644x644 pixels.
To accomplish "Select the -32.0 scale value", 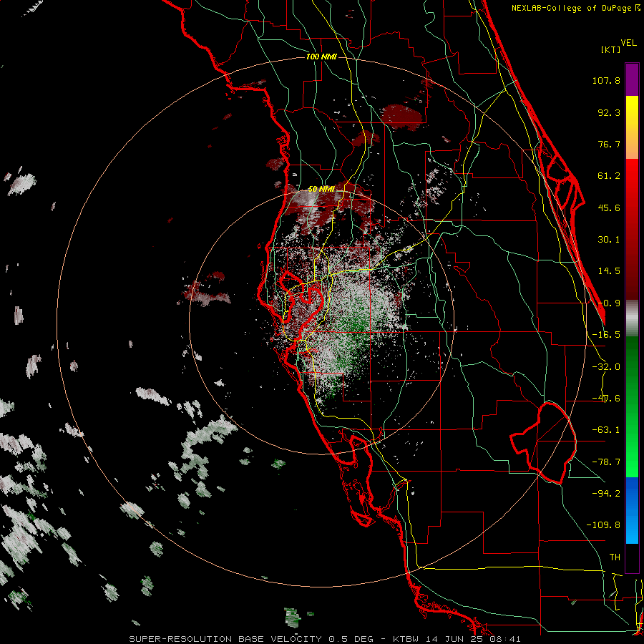I will (606, 367).
